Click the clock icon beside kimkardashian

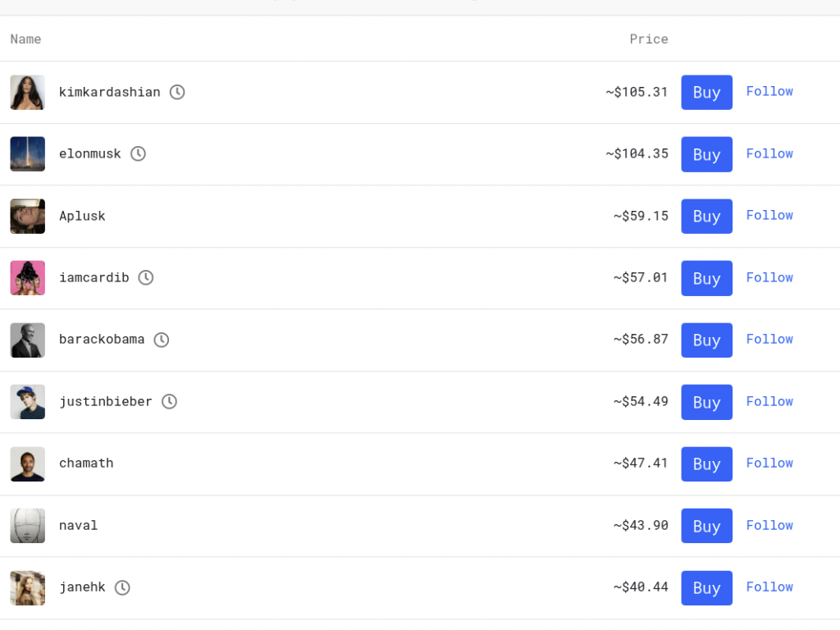click(x=177, y=92)
